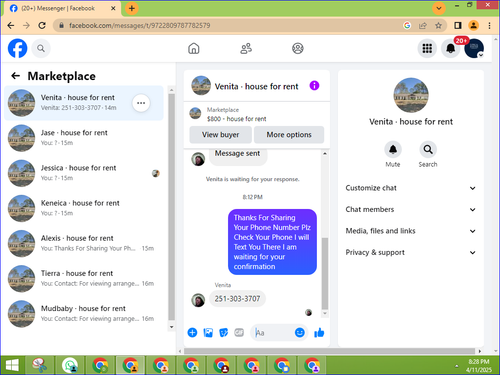Screen dimensions: 500x375
Task: Expand Media, files and links section
Action: [410, 231]
